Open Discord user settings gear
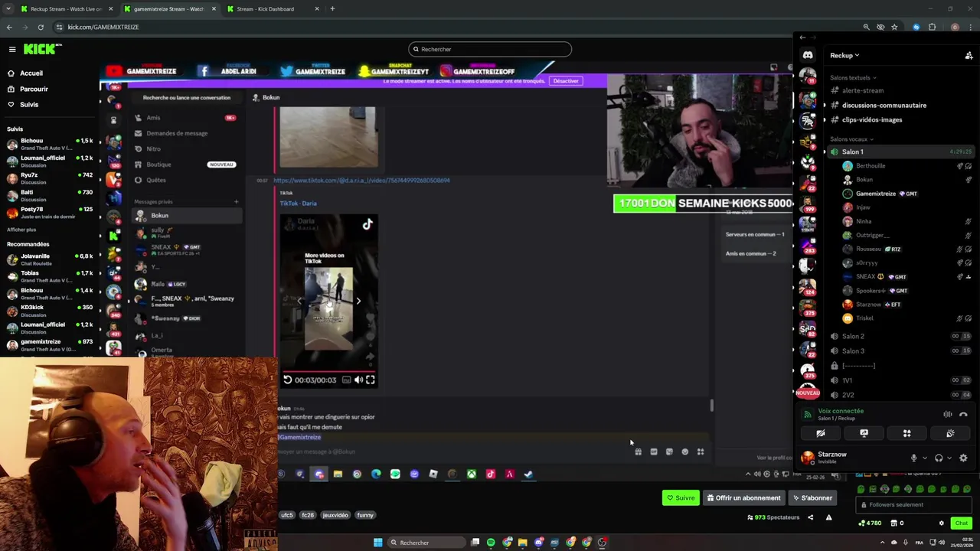 [963, 458]
